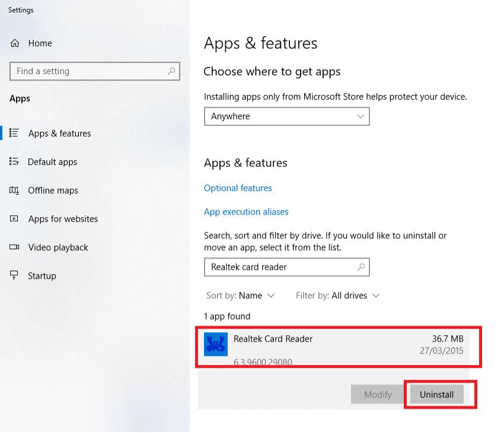Click the Apps for websites icon
504x433 pixels.
click(x=14, y=219)
